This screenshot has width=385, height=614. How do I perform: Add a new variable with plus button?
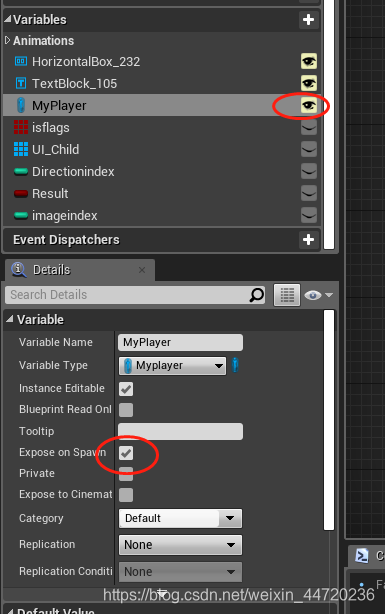point(308,20)
